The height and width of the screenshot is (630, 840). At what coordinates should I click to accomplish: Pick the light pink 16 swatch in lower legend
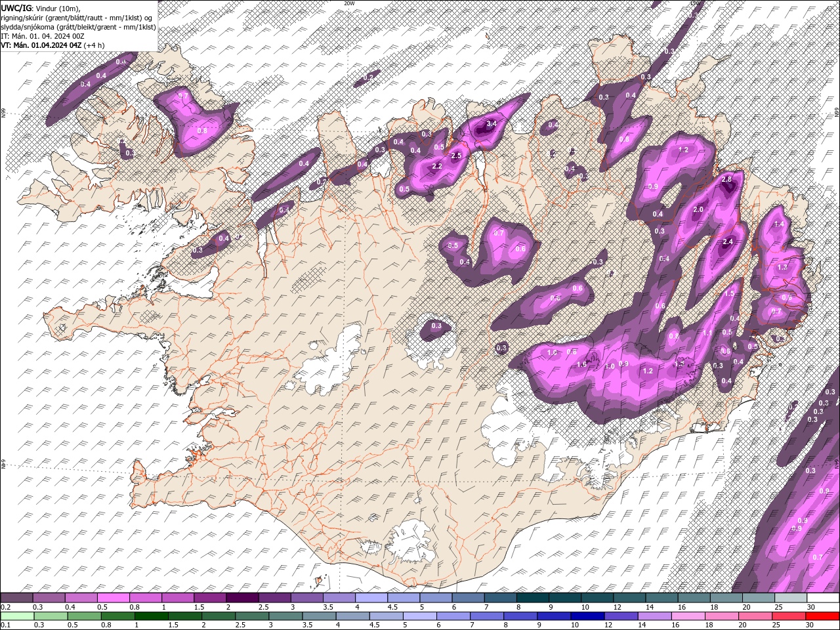[x=688, y=616]
